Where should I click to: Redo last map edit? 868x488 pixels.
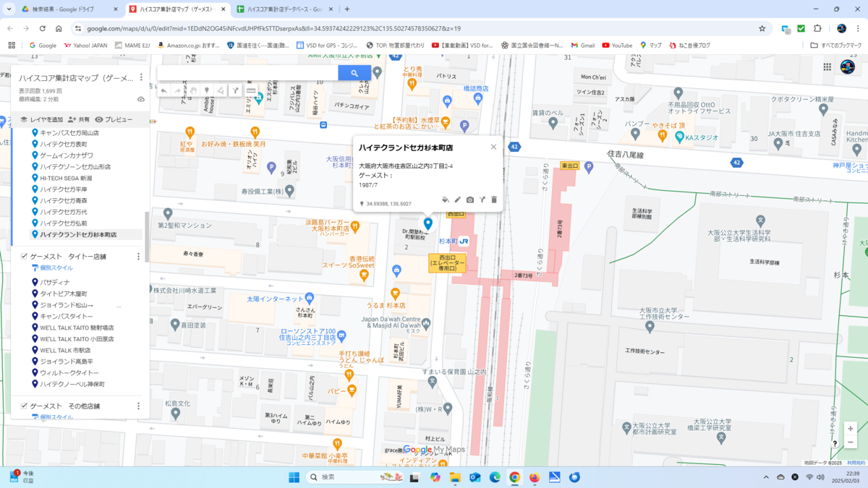click(x=178, y=90)
